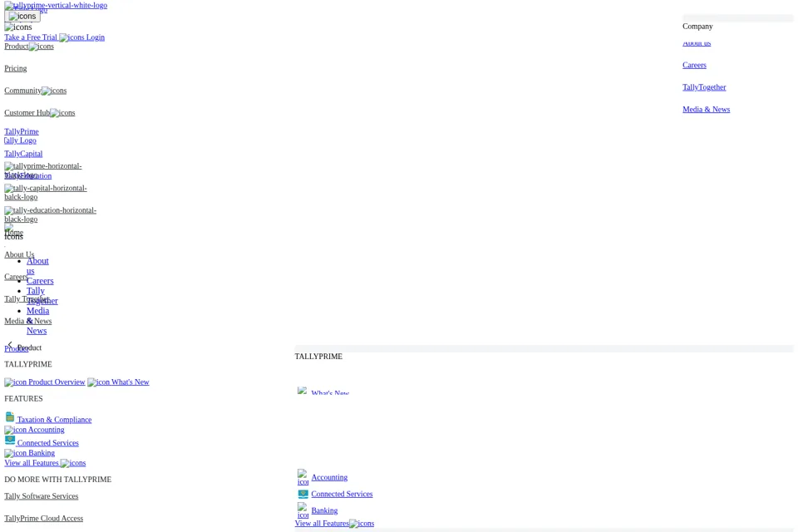The height and width of the screenshot is (532, 798).
Task: Click the tally-education-horizontal-black-logo image
Action: 51,214
